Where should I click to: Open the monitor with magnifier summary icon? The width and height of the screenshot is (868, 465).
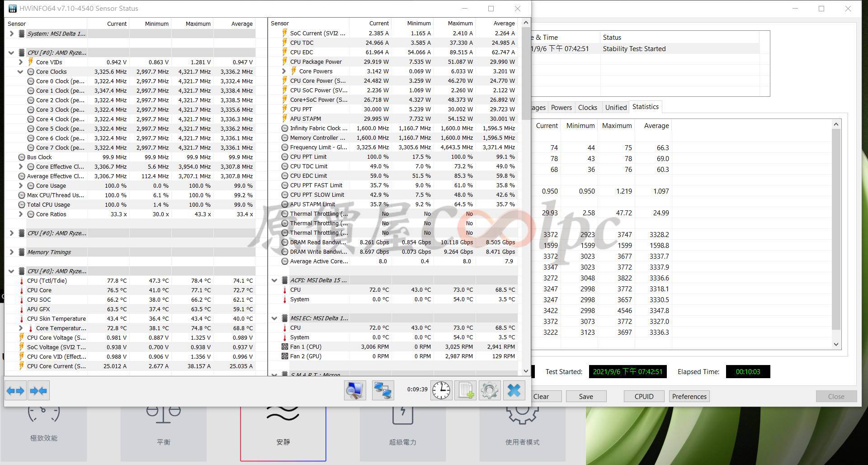355,390
